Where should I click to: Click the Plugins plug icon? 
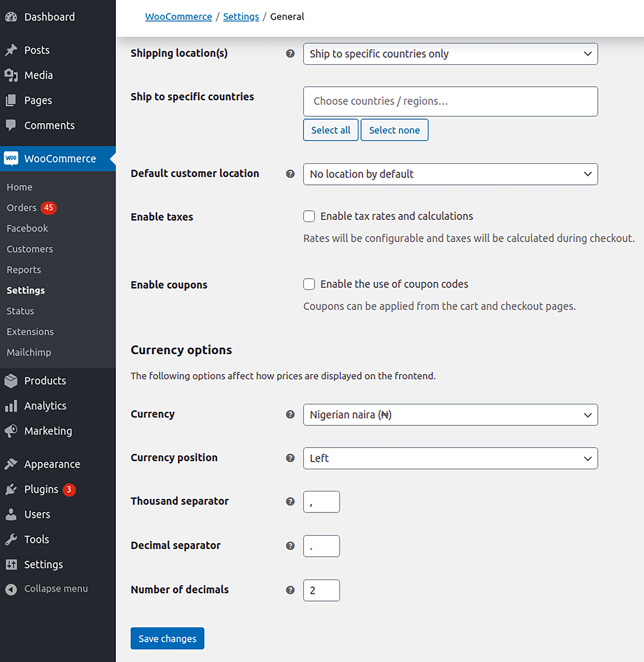click(x=11, y=489)
